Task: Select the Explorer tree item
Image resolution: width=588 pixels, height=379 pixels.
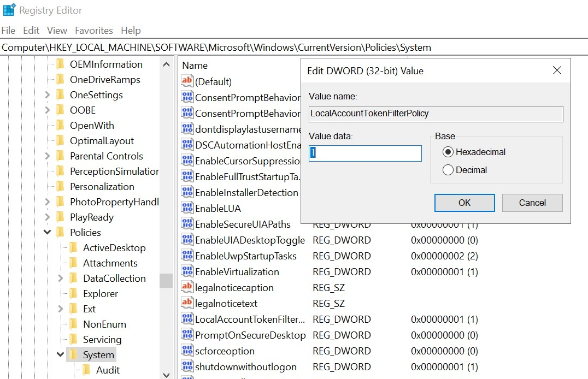Action: click(101, 293)
